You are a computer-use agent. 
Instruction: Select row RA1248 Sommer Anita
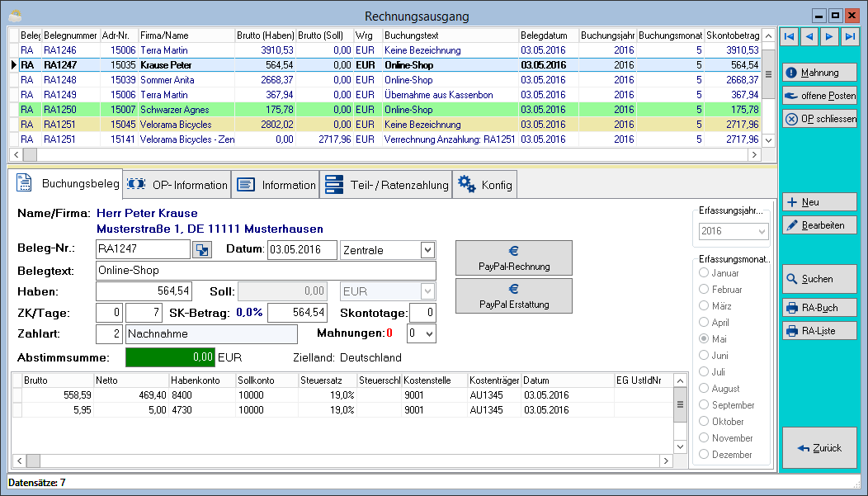[384, 80]
